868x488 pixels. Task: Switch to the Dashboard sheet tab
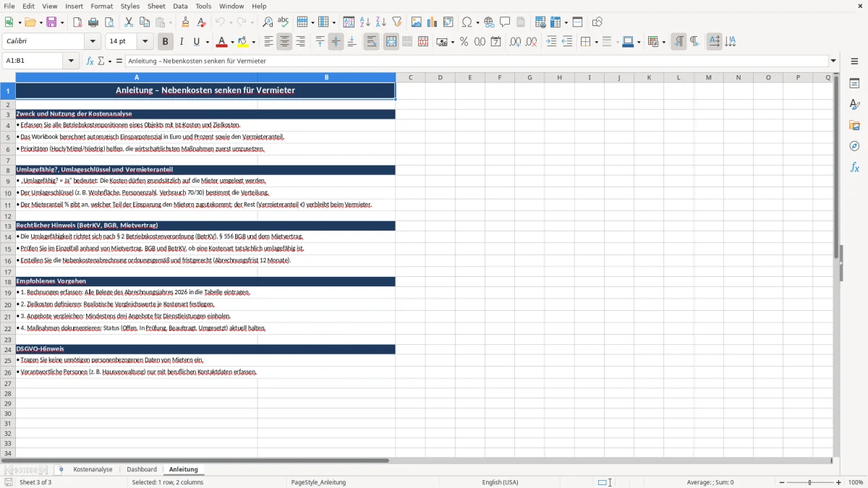[x=142, y=469]
